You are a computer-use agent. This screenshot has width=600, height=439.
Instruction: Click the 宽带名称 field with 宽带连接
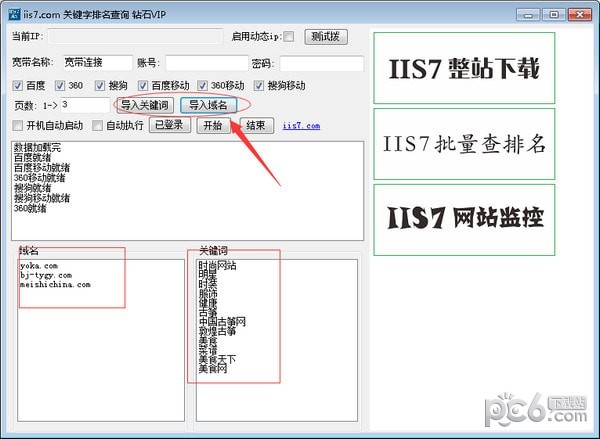tap(98, 63)
